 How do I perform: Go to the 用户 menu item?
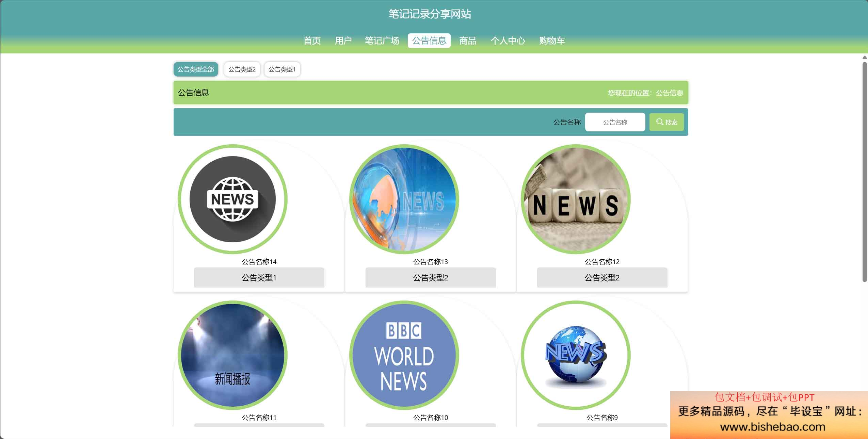(343, 41)
